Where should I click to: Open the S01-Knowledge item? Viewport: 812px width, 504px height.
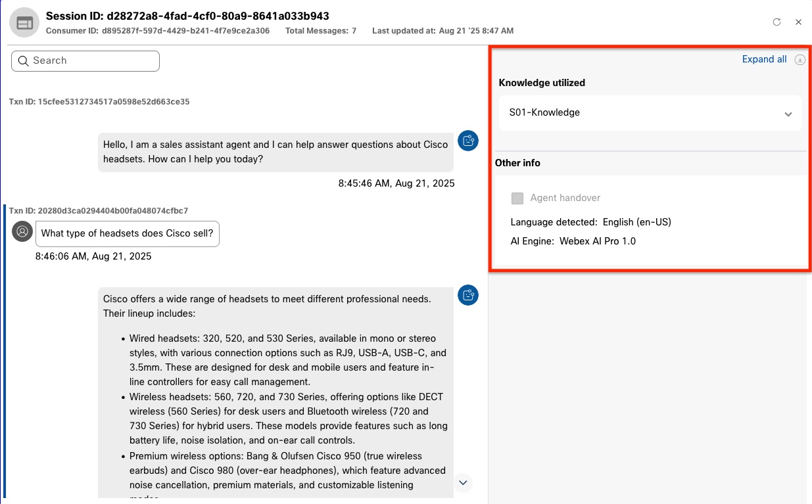click(x=544, y=112)
